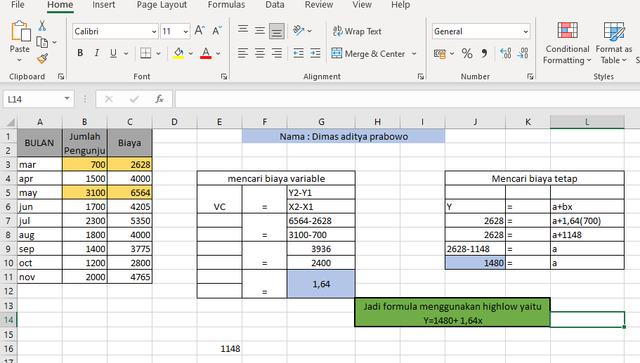
Task: Click the Copy icon
Action: pos(42,42)
